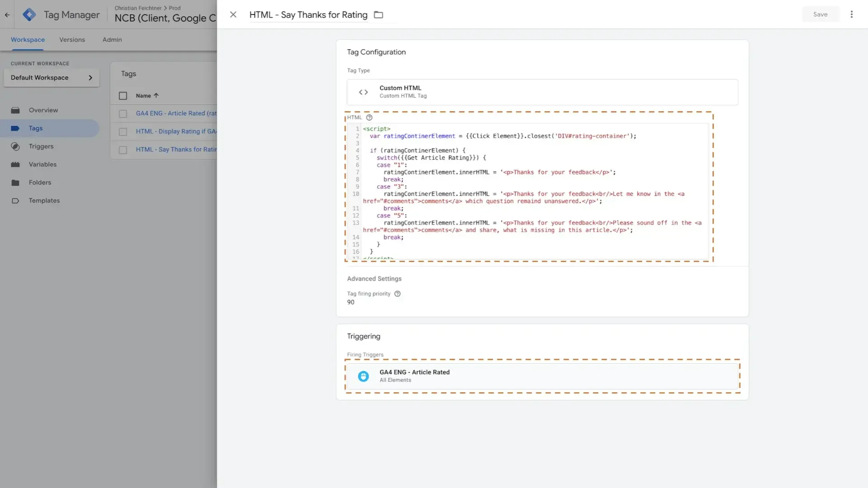This screenshot has height=488, width=868.
Task: Open the three-dot more actions menu
Action: (851, 14)
